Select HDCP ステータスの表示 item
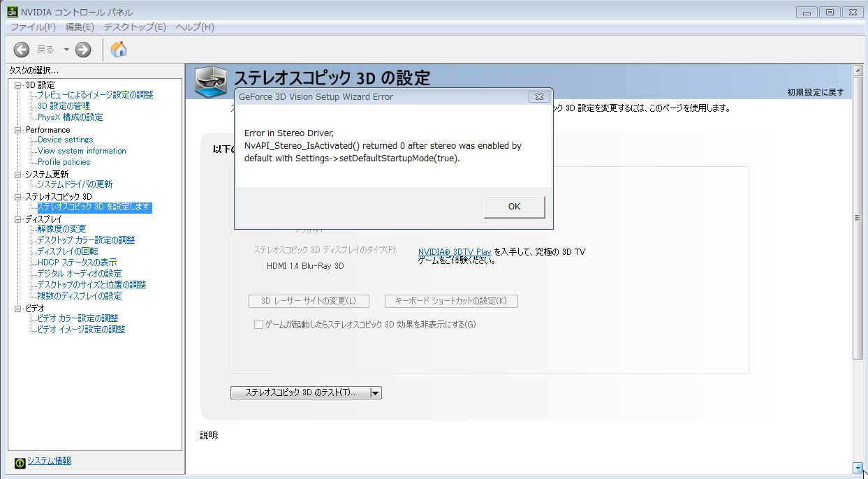The width and height of the screenshot is (868, 479). pos(77,263)
